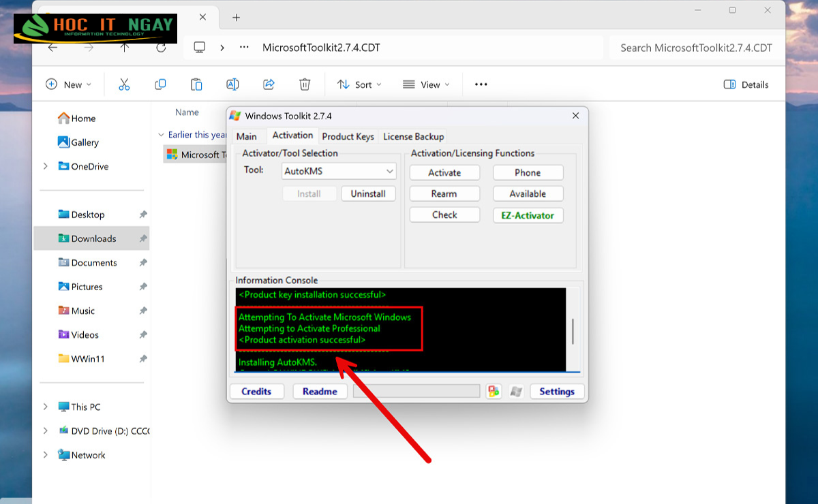Click the Copy icon in Explorer toolbar
The image size is (818, 504).
(160, 84)
